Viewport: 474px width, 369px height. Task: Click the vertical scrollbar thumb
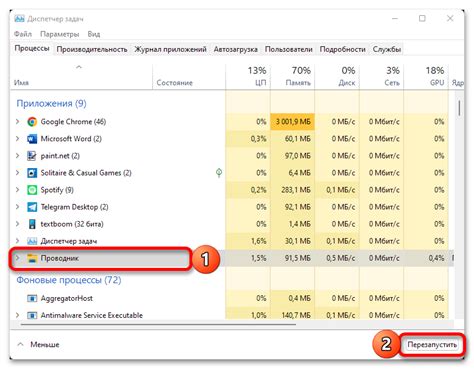[x=459, y=108]
